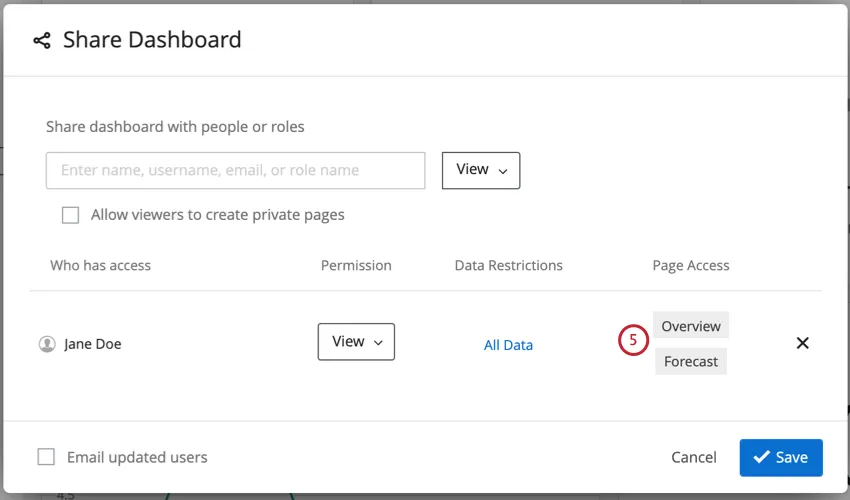Screen dimensions: 850x500
Task: Open the All Data restrictions link
Action: (508, 345)
